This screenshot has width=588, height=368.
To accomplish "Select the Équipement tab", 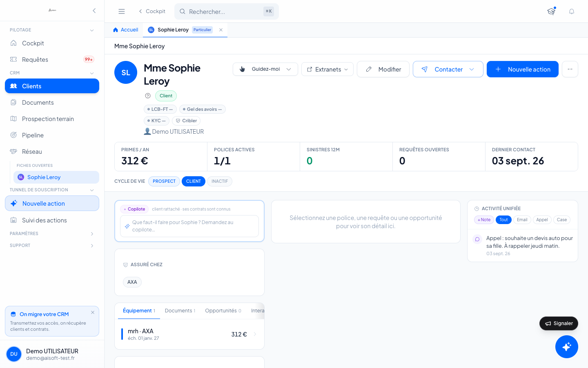I will pyautogui.click(x=139, y=311).
